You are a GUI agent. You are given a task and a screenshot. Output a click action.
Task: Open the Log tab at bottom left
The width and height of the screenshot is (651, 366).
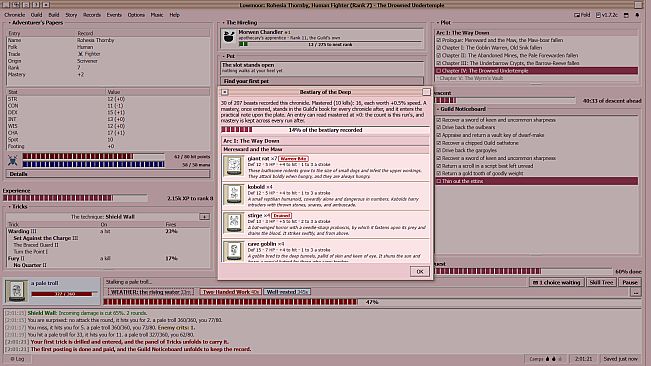[x=17, y=359]
